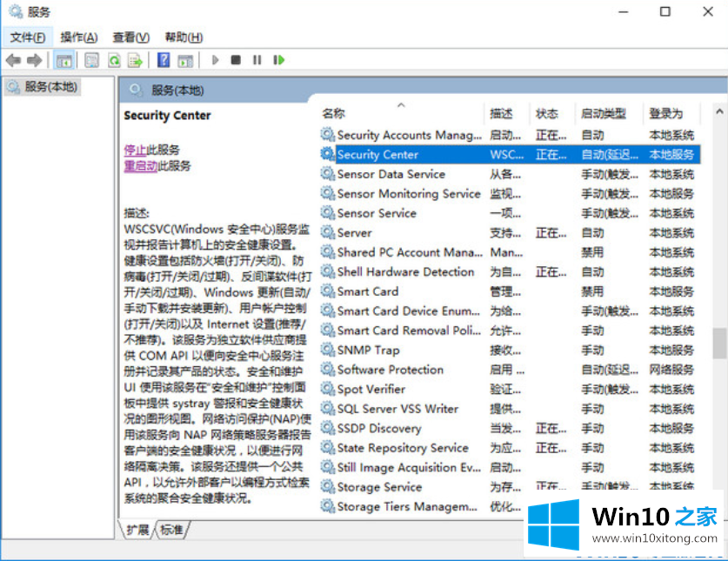Select Shared PC Account Manager row

[510, 251]
